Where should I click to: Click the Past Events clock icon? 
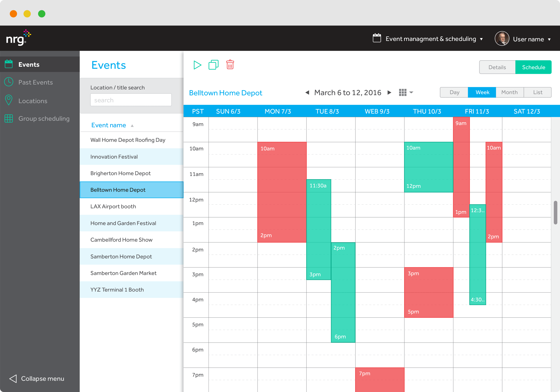pyautogui.click(x=9, y=82)
